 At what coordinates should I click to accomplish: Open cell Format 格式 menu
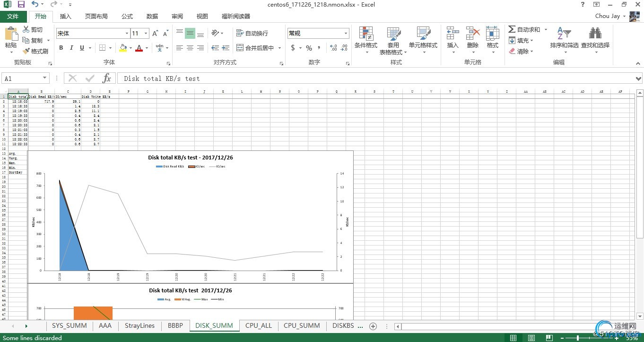pyautogui.click(x=493, y=40)
